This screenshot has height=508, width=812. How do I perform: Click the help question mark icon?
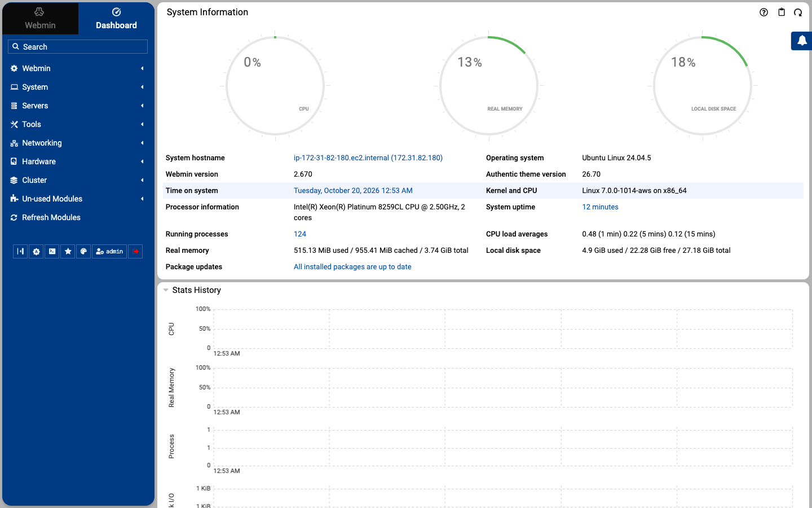764,12
